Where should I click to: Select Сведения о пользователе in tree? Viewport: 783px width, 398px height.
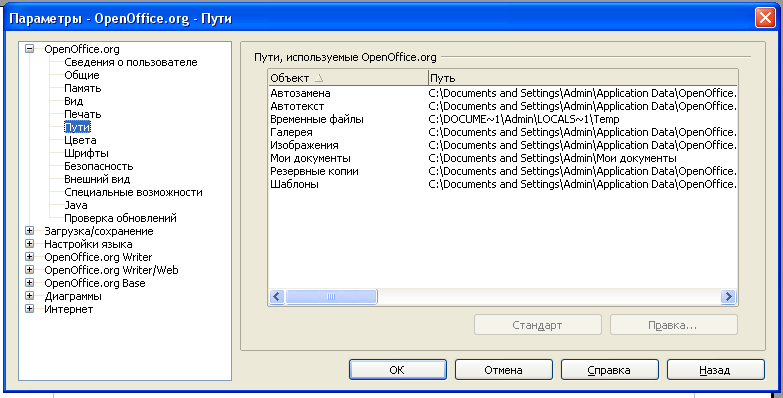click(x=131, y=62)
